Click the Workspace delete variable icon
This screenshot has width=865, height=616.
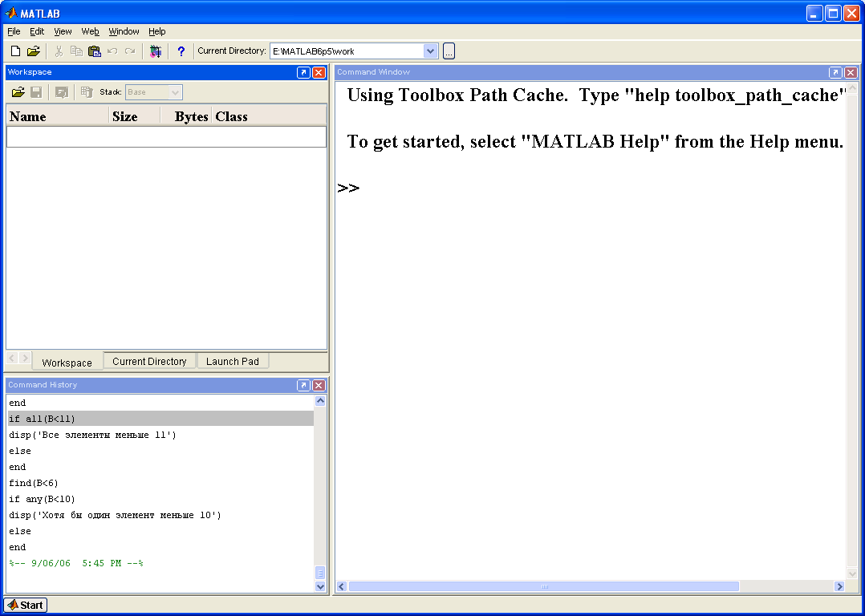click(x=87, y=92)
